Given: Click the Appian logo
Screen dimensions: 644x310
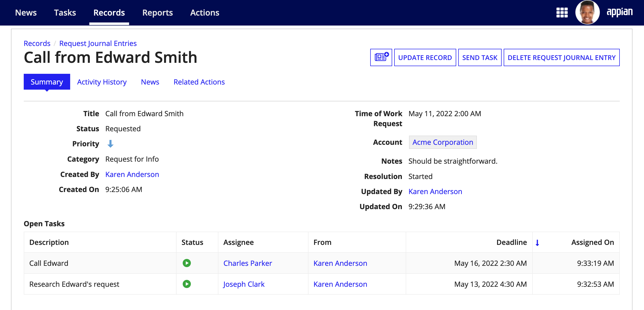Looking at the screenshot, I should (x=620, y=12).
